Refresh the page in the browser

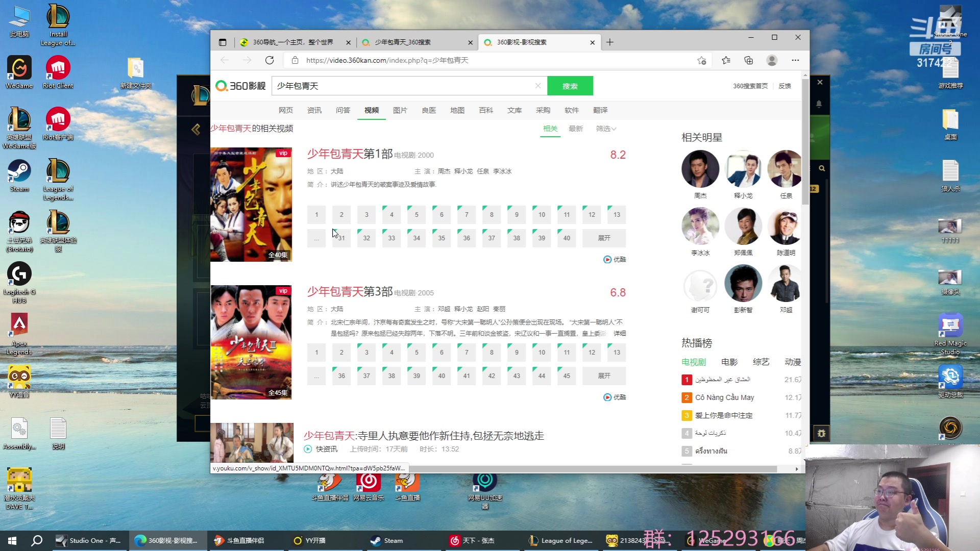(x=270, y=60)
